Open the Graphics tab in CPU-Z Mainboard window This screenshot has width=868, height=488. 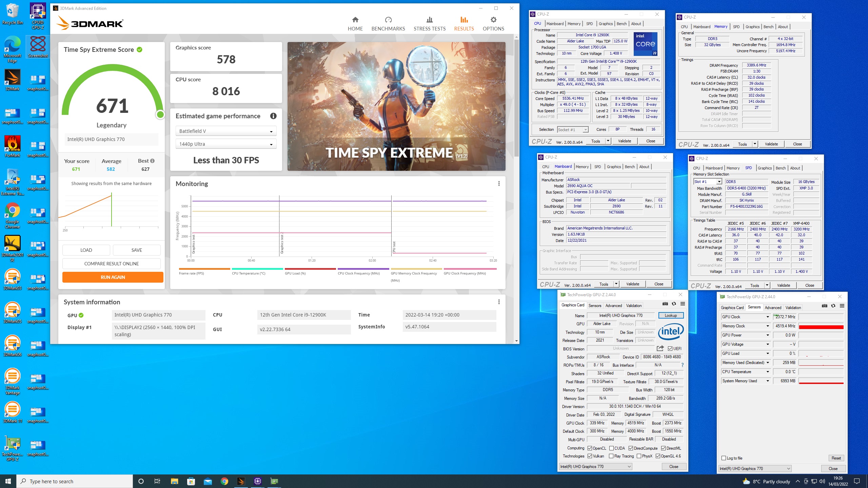614,167
